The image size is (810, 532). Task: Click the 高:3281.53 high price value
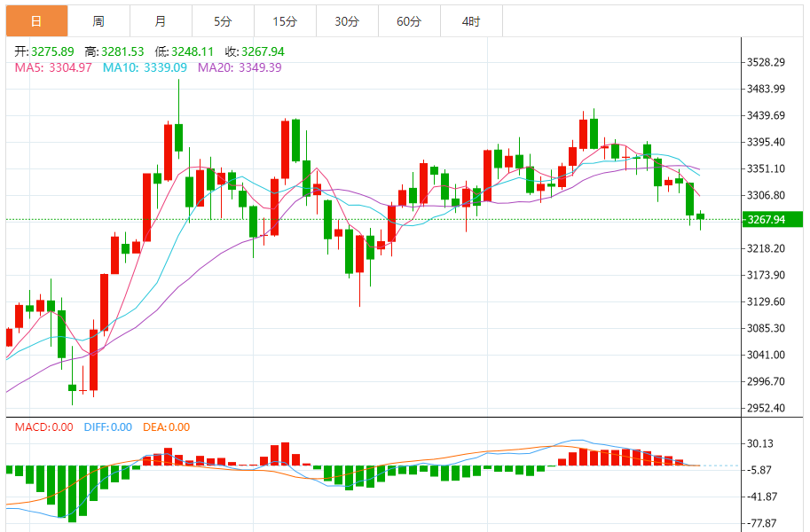tap(114, 51)
